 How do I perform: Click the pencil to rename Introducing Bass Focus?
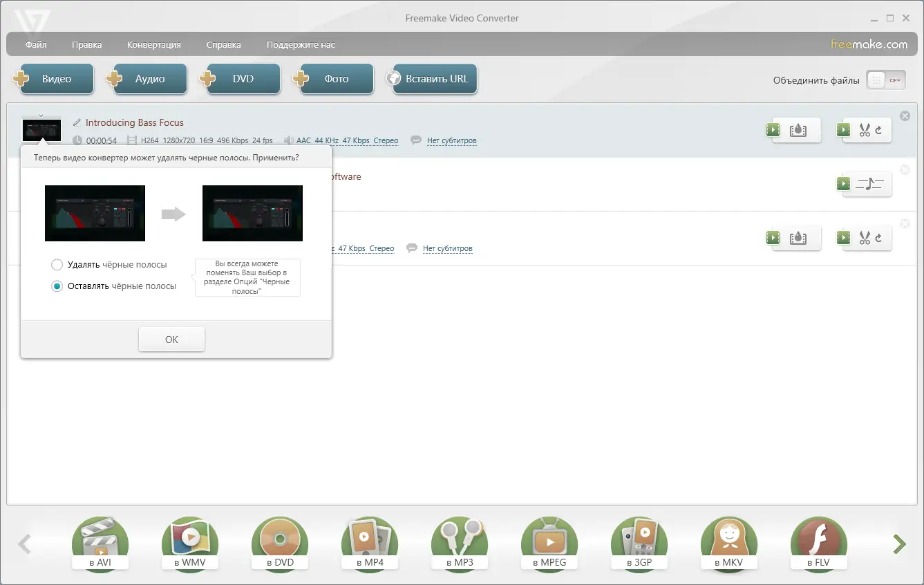click(x=76, y=122)
